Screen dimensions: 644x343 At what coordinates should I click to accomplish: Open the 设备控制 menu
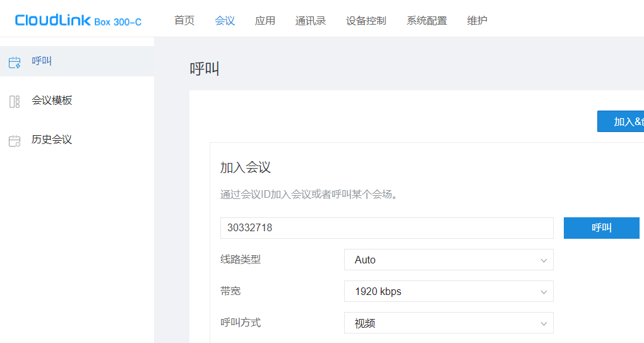(x=366, y=21)
